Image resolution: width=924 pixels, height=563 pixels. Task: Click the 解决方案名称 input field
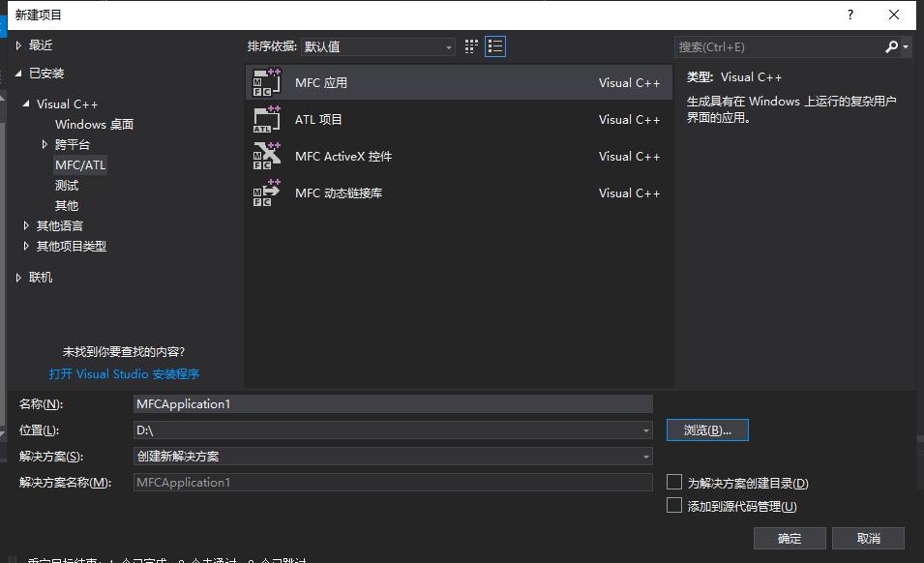click(x=393, y=483)
